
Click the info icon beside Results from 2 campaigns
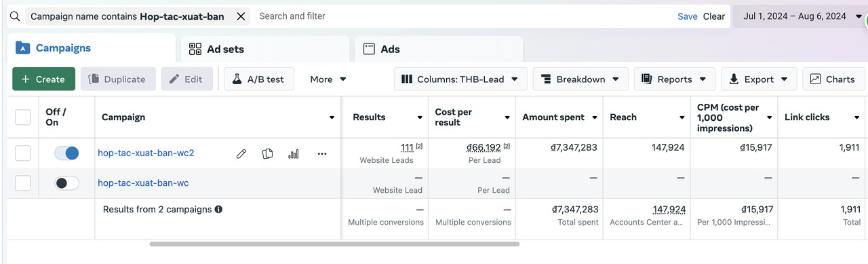click(218, 210)
